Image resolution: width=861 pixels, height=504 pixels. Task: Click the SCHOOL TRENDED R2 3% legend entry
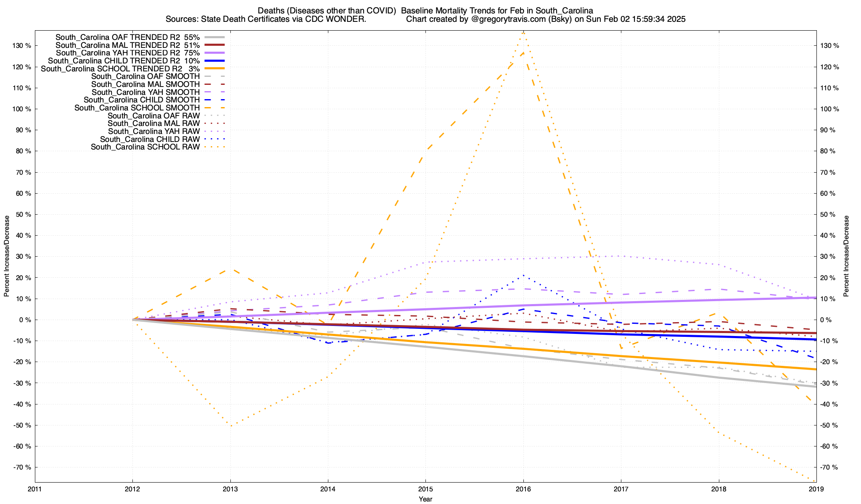pyautogui.click(x=120, y=68)
